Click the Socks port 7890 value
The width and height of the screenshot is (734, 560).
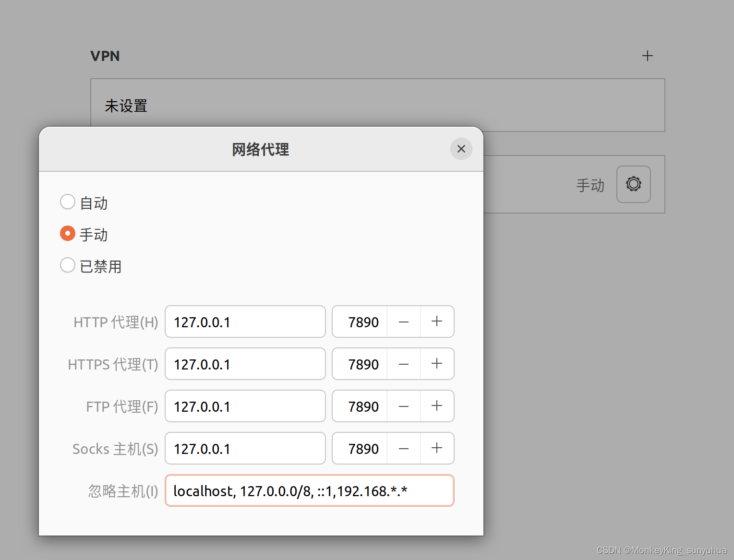(x=363, y=449)
